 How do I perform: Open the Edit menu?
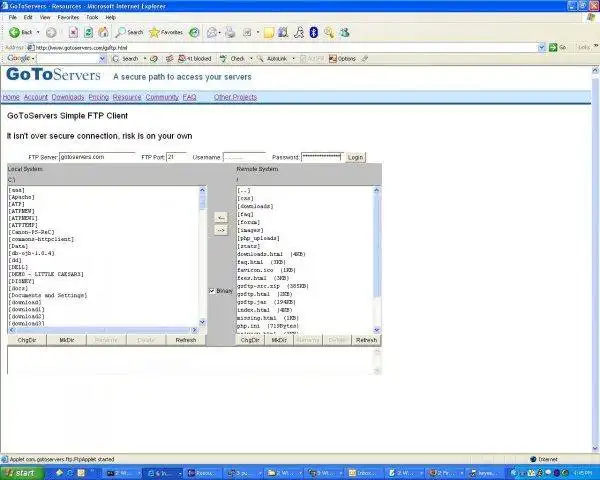28,17
